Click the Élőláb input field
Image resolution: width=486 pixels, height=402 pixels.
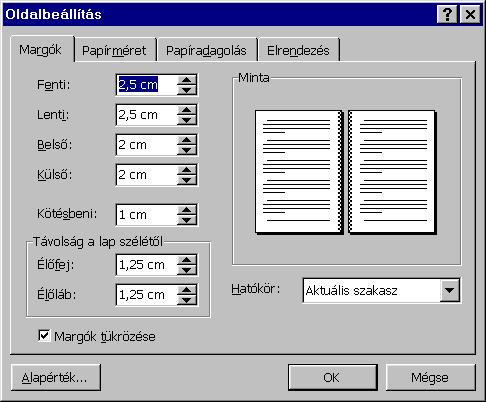click(147, 295)
